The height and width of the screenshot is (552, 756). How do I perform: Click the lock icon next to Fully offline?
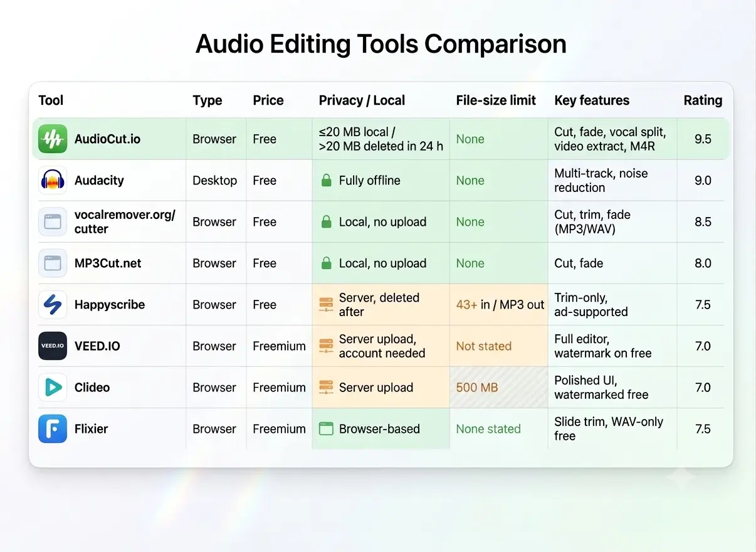tap(326, 181)
